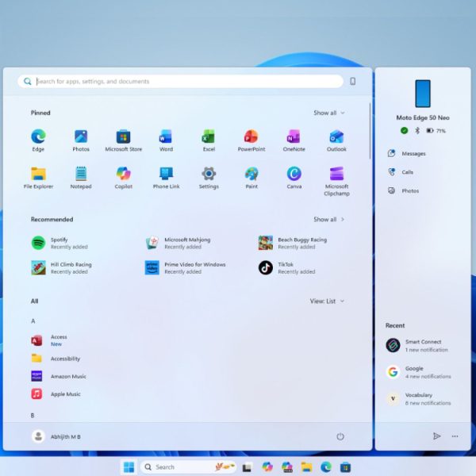The width and height of the screenshot is (476, 476).
Task: Open Microsoft Store pinned icon
Action: [x=123, y=140]
